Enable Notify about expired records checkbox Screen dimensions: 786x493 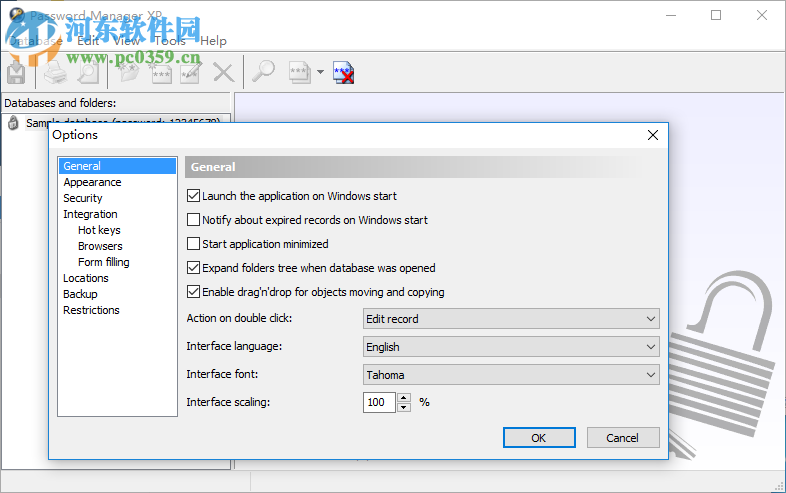click(x=193, y=220)
